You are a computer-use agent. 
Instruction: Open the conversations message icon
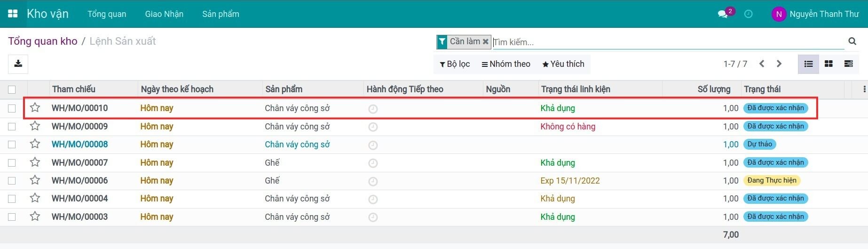[723, 14]
